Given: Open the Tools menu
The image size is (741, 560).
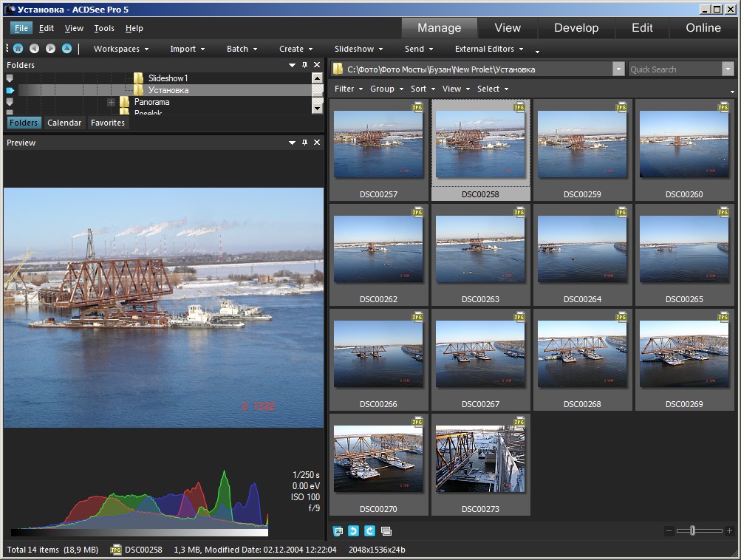Looking at the screenshot, I should coord(104,28).
